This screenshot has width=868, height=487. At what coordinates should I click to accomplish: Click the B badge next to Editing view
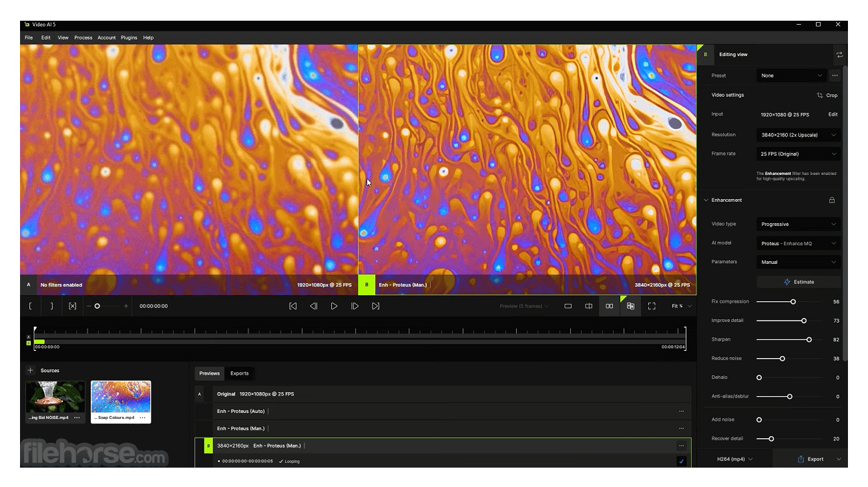pos(705,55)
